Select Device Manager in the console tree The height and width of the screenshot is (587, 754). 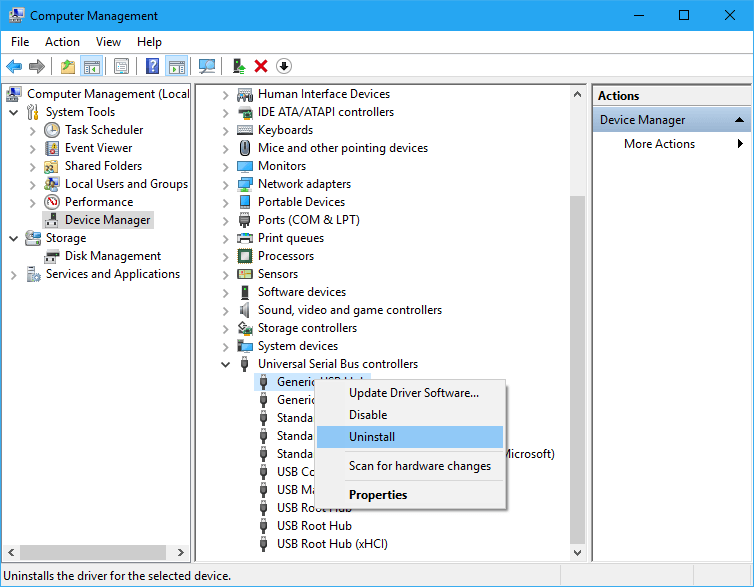107,220
